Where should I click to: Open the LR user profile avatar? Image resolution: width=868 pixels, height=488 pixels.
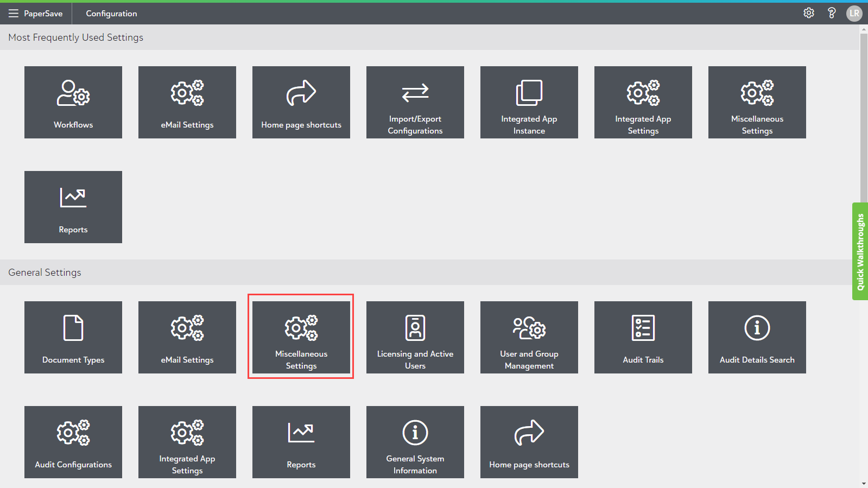pyautogui.click(x=854, y=13)
